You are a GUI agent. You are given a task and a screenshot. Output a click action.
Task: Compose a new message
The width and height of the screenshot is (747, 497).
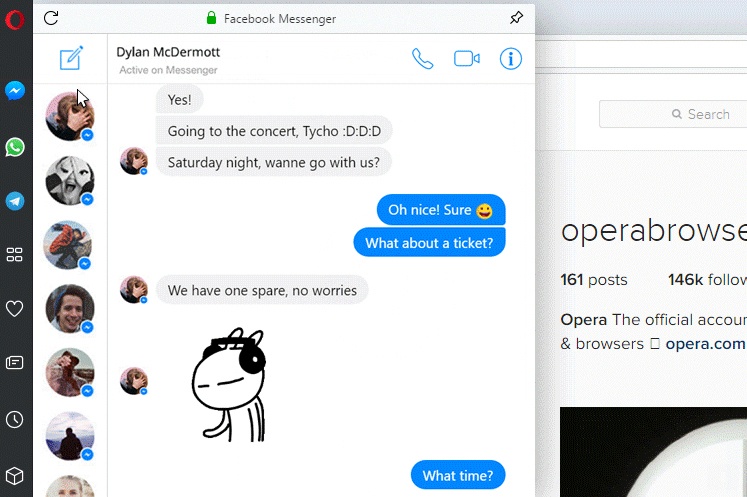click(x=71, y=58)
